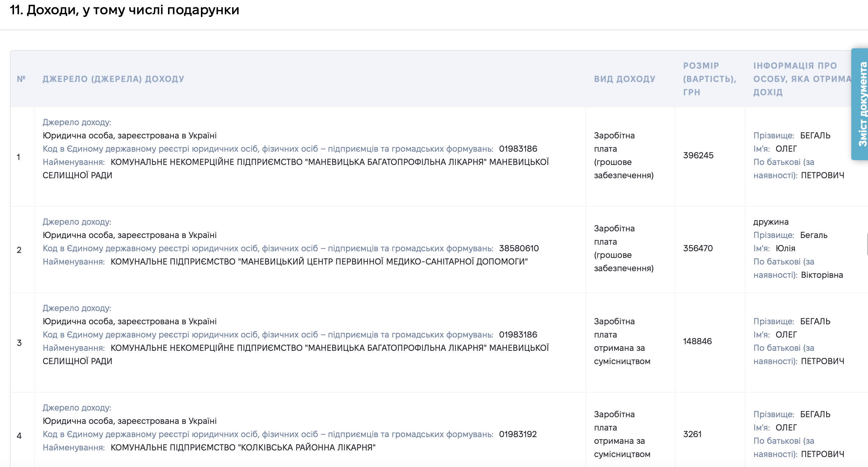Click 'МАНЕВИЦЬКИЙ ЦЕНТР ПЕРВИННОЇ МЕДИКО-САНІТАРНОЇ ДОПОМОГИ' name
The image size is (868, 467).
(383, 262)
